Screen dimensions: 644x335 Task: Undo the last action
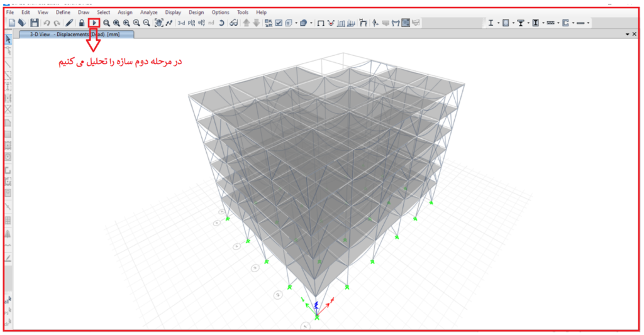[47, 23]
